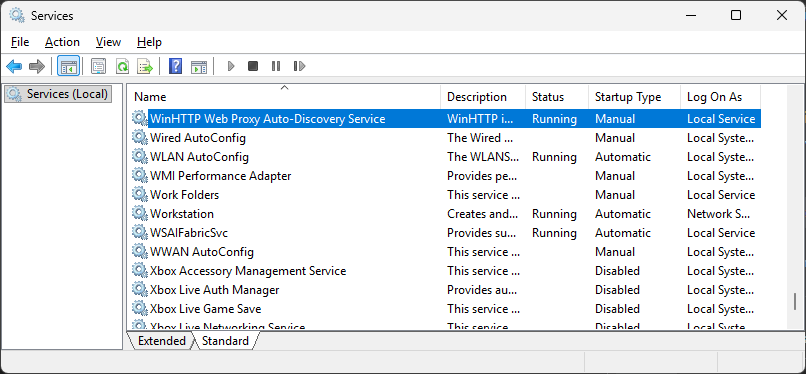
Task: Select the Wired AutoConfig service name
Action: 198,138
